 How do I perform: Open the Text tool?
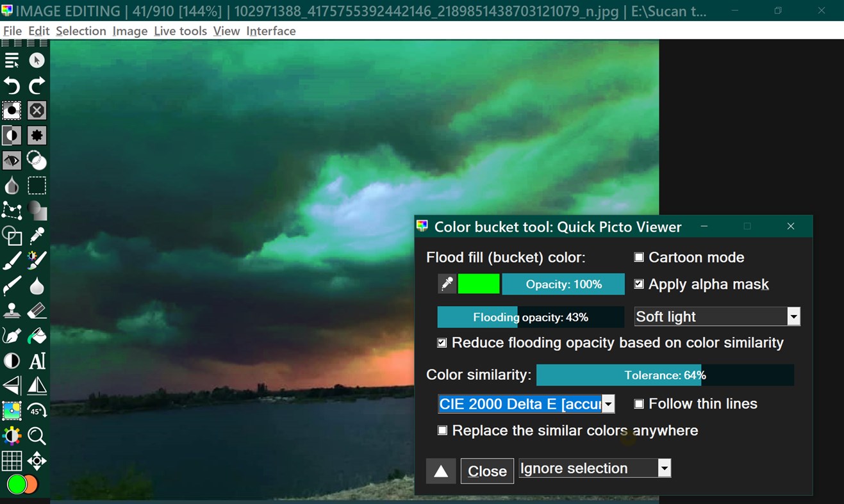(x=37, y=361)
